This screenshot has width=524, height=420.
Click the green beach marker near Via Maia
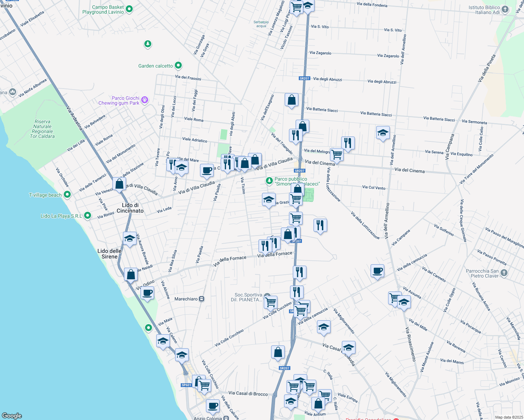tap(149, 328)
